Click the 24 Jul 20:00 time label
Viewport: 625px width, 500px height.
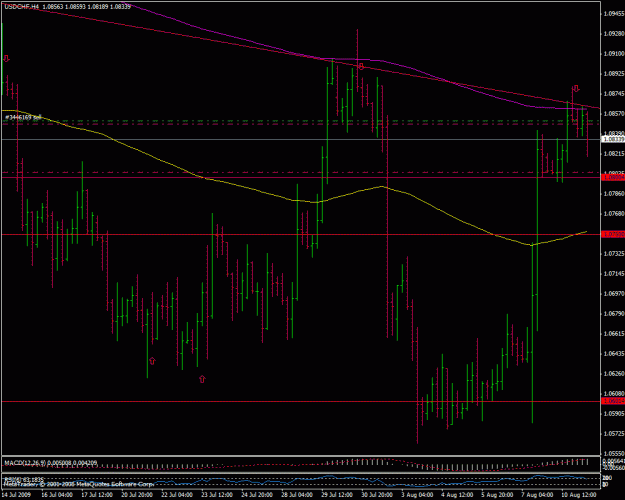(257, 495)
